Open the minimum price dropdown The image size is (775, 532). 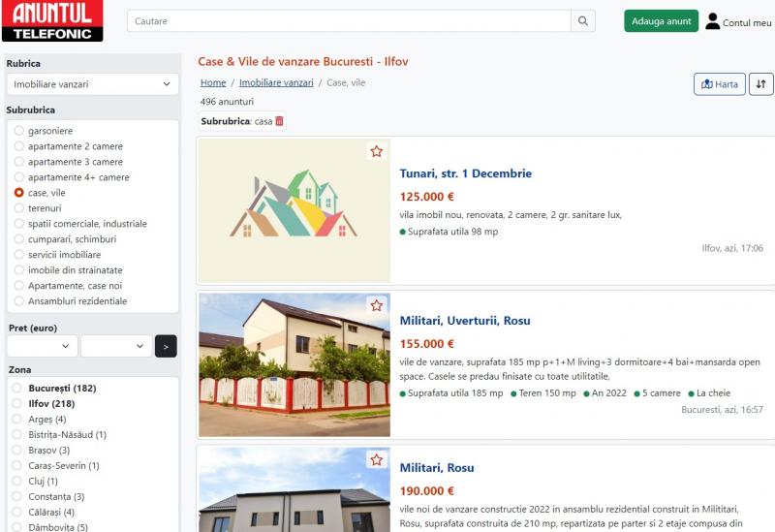click(42, 346)
